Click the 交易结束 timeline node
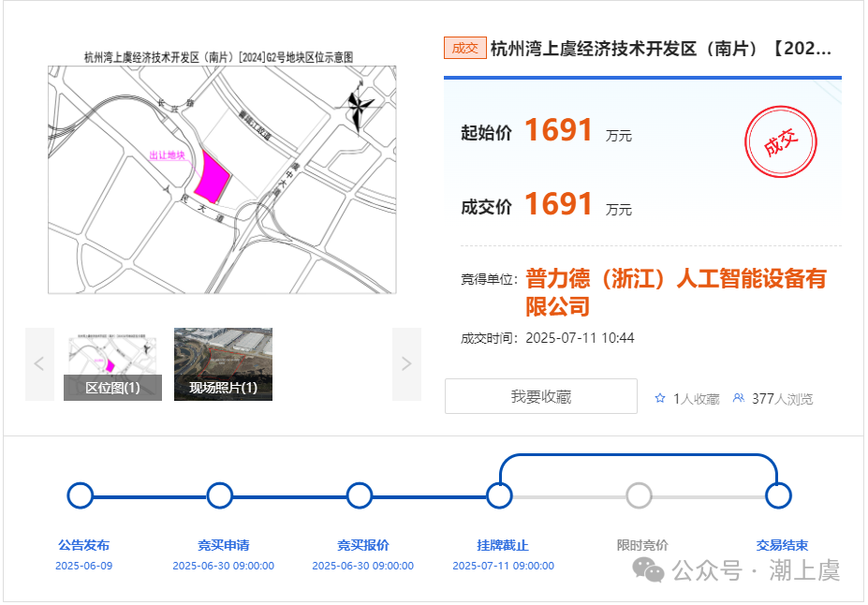Viewport: 868px width, 605px height. 778,495
